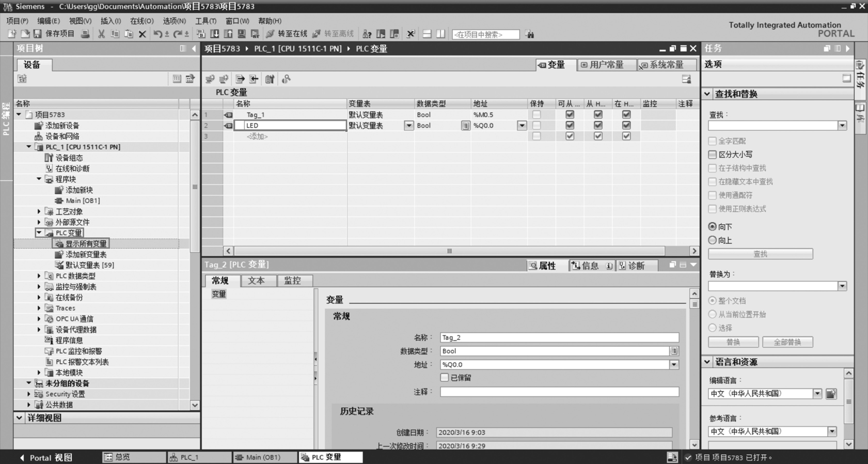Click the Print icon in toolbar
The image size is (868, 464).
pos(85,34)
